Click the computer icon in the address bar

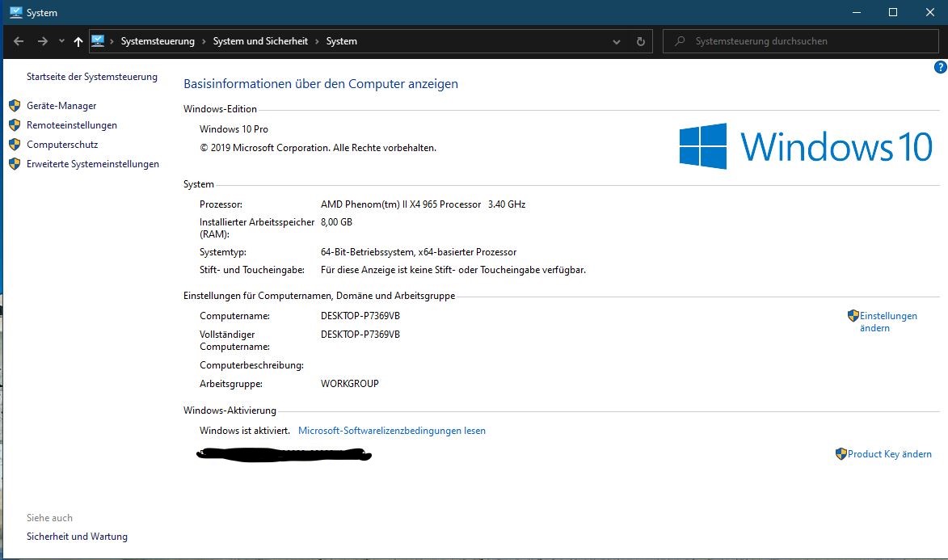point(98,41)
